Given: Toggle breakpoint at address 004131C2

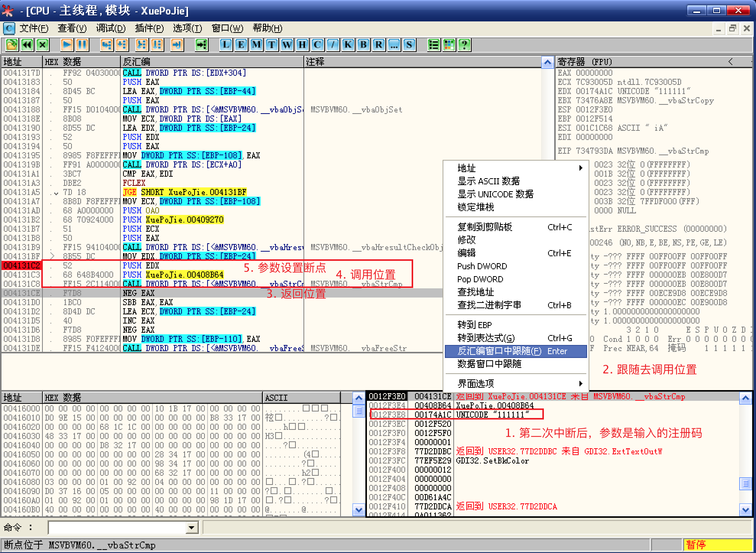Looking at the screenshot, I should click(22, 265).
